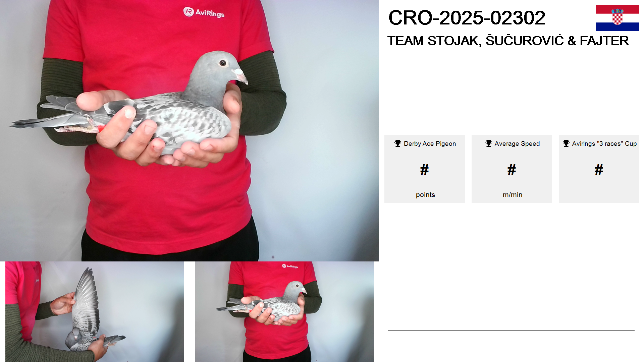Click the main large pigeon photo
This screenshot has width=644, height=362.
190,131
